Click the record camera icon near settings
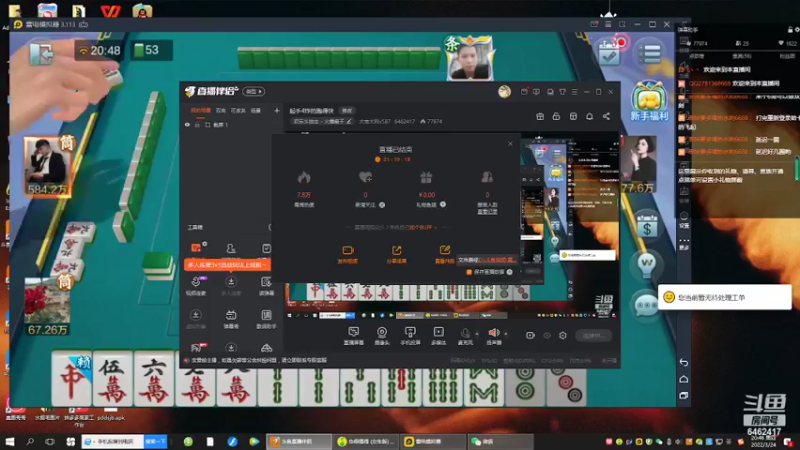The image size is (800, 450). [530, 336]
